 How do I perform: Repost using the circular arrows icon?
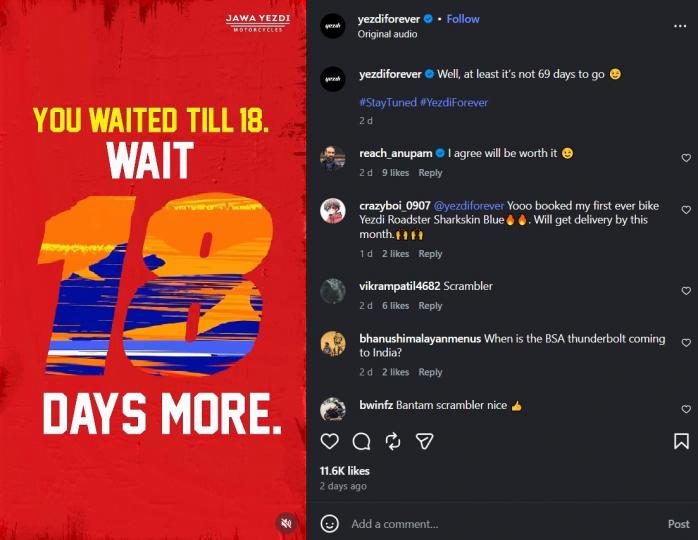[x=393, y=441]
